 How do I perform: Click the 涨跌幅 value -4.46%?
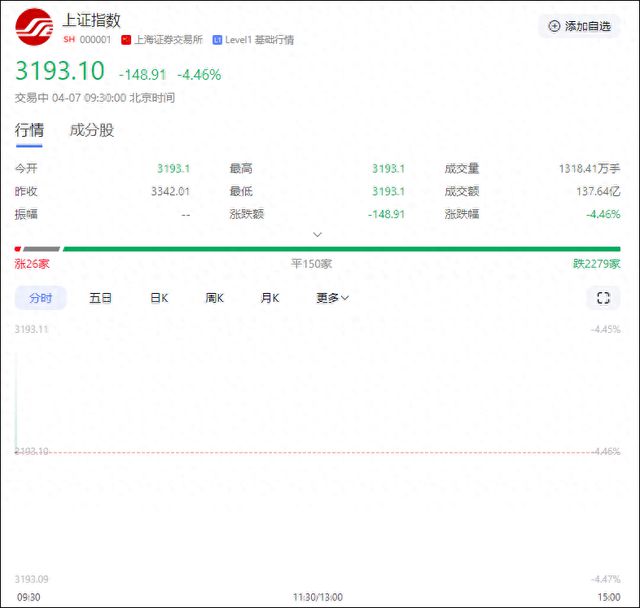(603, 214)
